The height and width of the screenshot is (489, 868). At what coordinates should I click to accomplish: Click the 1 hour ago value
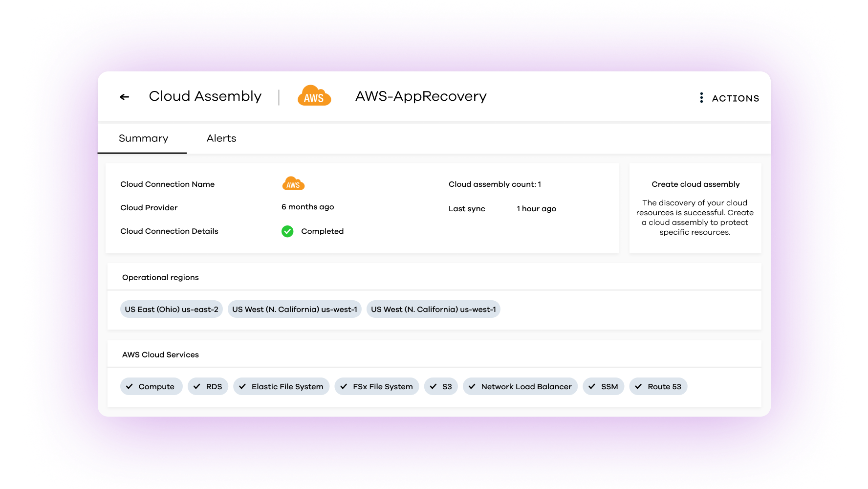click(536, 209)
